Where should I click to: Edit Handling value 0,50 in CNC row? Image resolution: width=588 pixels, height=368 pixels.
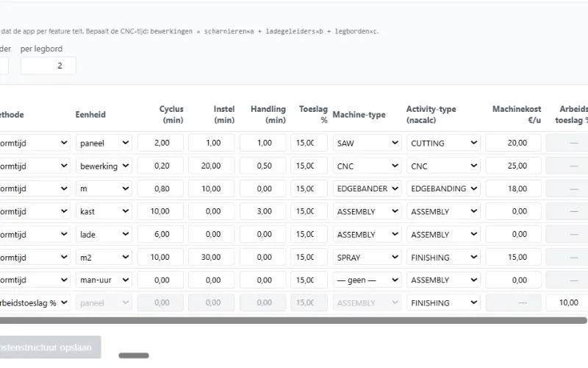[263, 166]
